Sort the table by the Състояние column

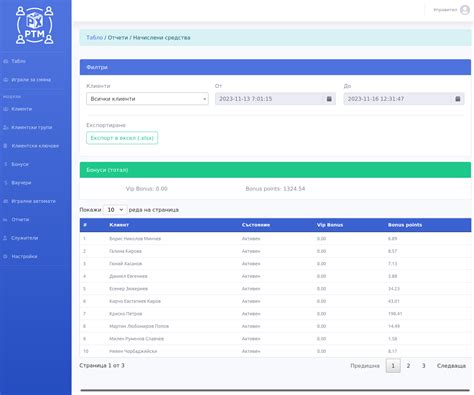(256, 225)
